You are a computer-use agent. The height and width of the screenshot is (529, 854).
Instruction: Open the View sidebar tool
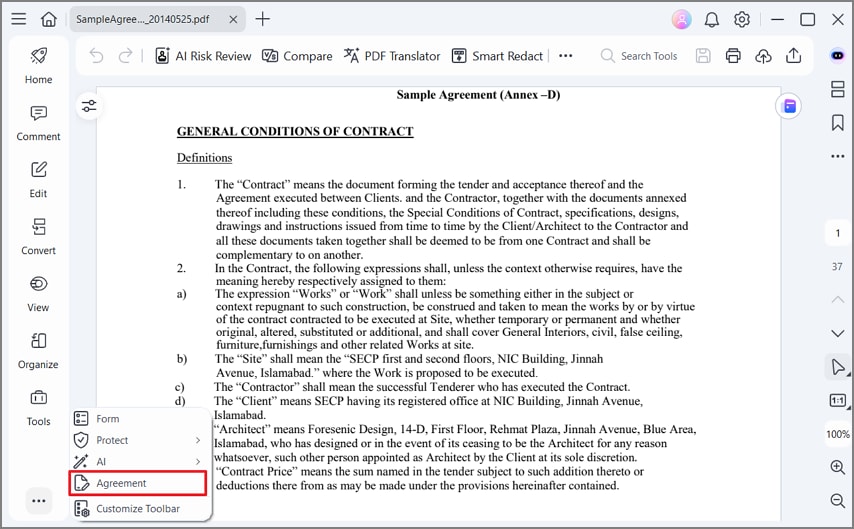(38, 293)
